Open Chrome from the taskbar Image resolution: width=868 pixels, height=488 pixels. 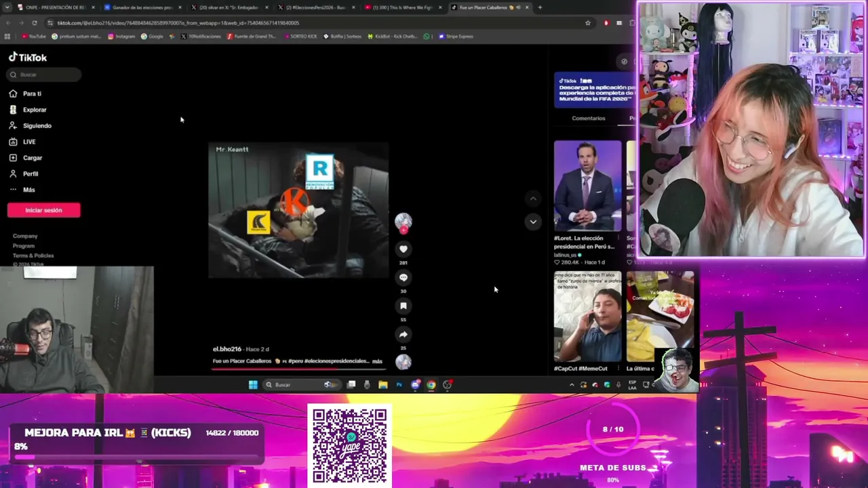tap(431, 385)
